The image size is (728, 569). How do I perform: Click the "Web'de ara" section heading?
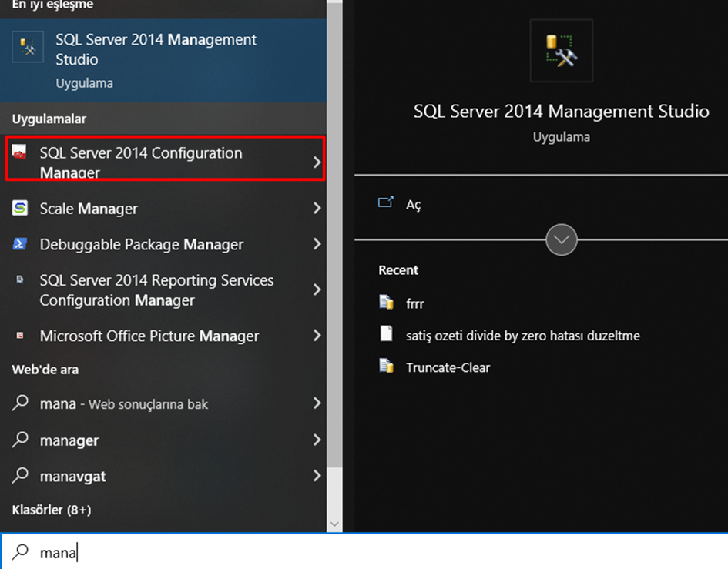tap(45, 370)
